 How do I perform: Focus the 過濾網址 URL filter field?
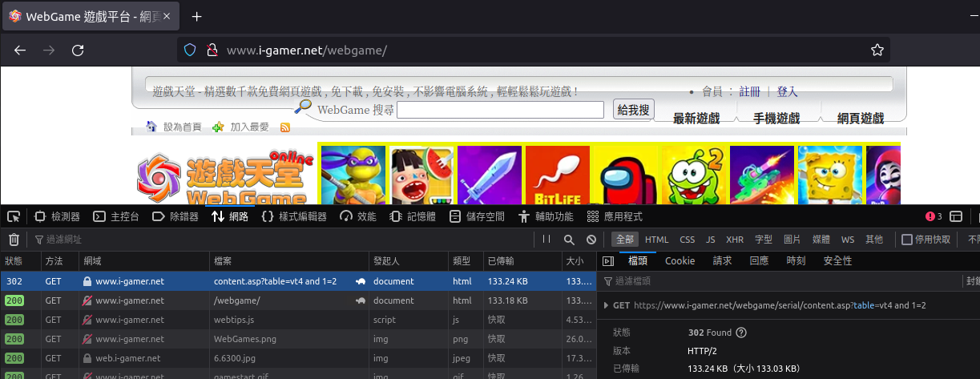click(x=280, y=240)
